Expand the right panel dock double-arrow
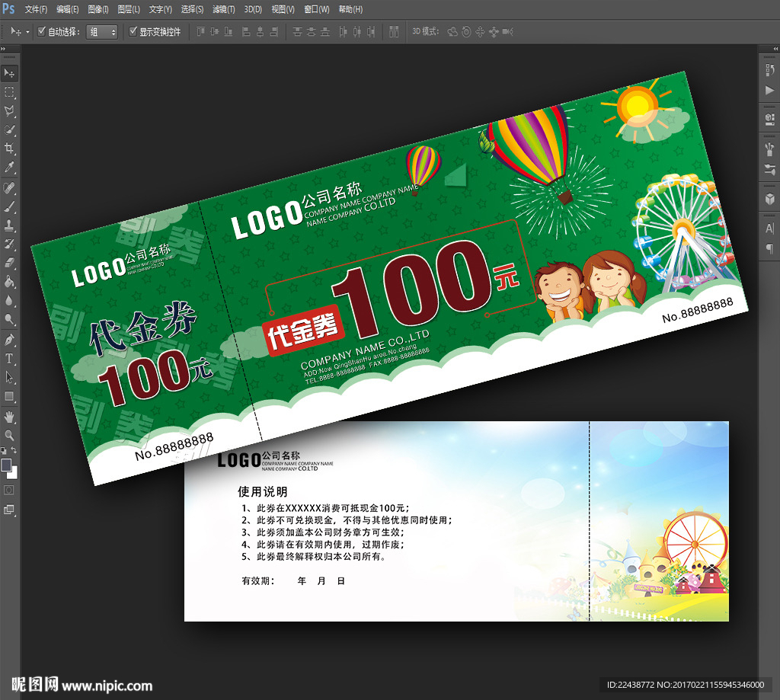The height and width of the screenshot is (700, 780). tap(775, 49)
